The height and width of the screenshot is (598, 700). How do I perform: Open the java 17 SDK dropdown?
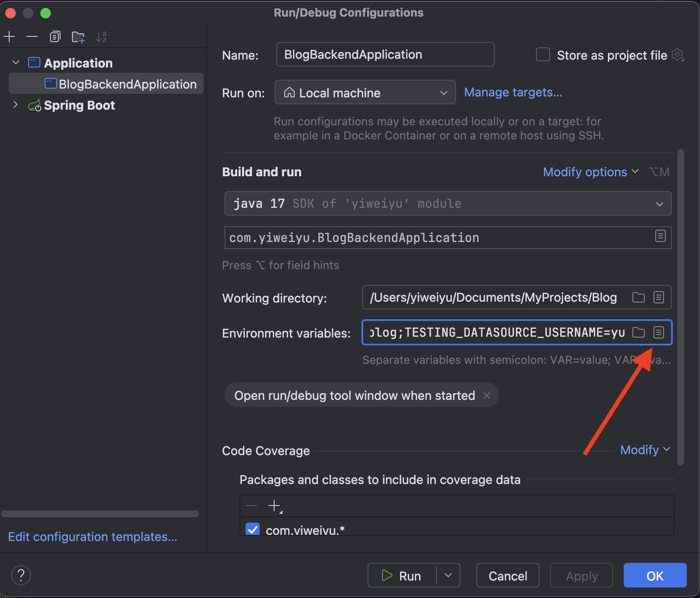[448, 203]
